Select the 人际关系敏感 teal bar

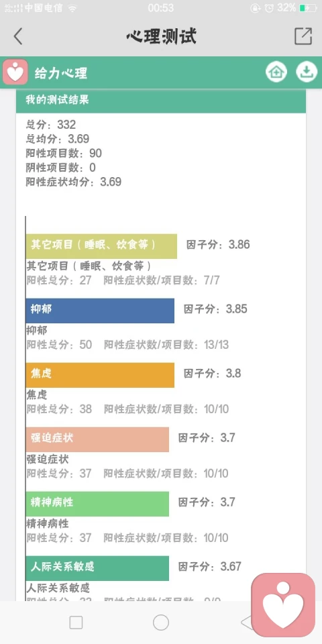(x=97, y=568)
